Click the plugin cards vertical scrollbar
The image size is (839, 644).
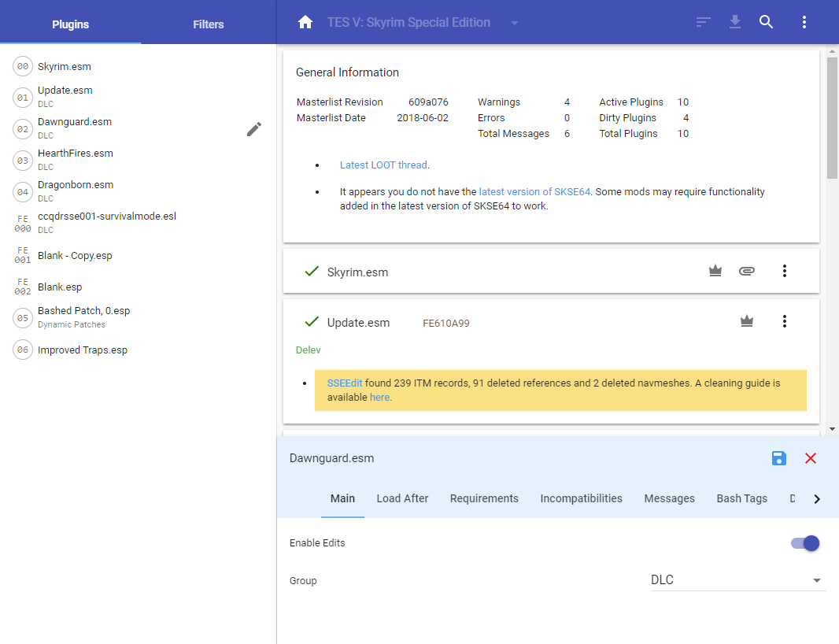tap(832, 118)
